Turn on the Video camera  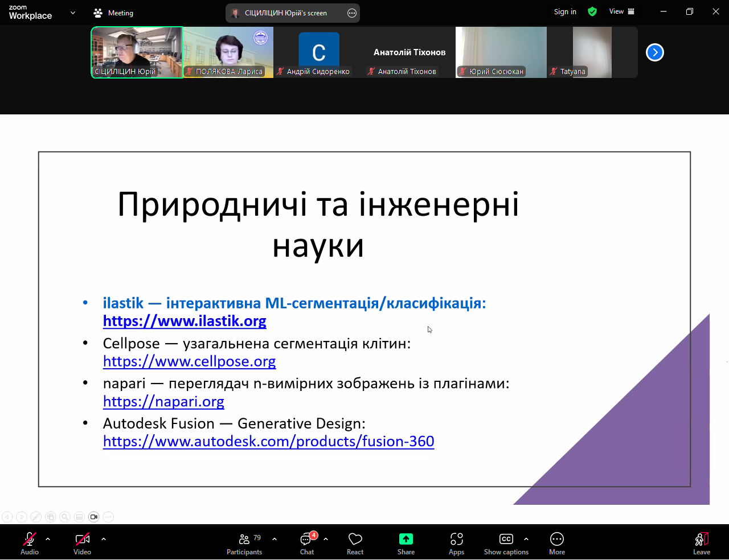(x=83, y=543)
